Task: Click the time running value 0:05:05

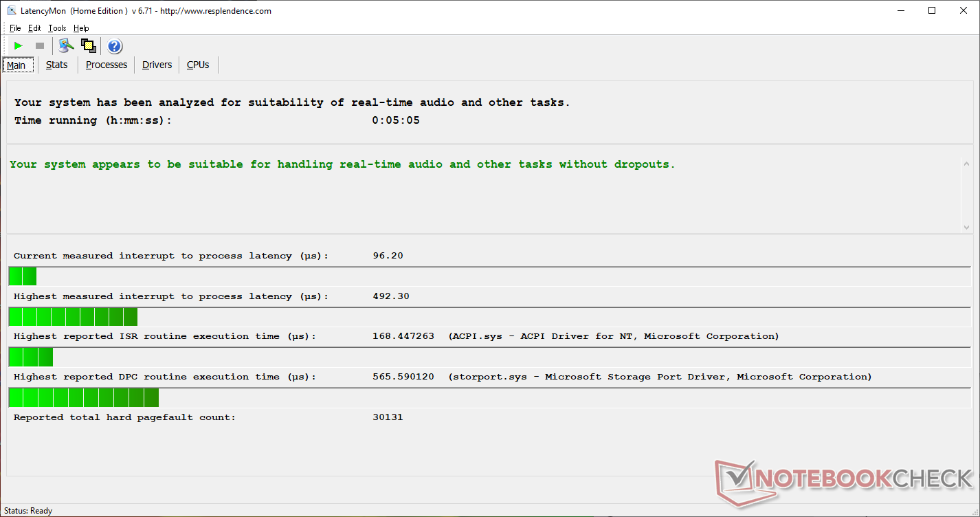Action: (x=396, y=120)
